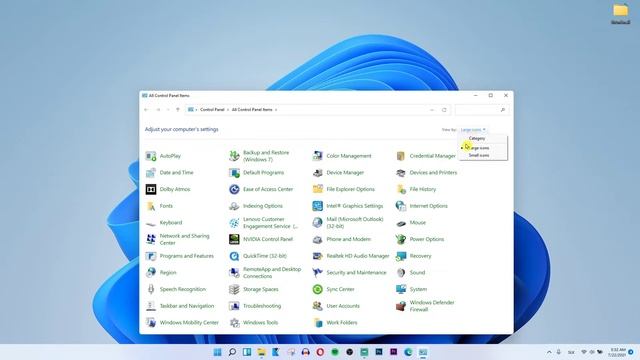Open the Color Management icon
This screenshot has height=360, width=640.
318,156
